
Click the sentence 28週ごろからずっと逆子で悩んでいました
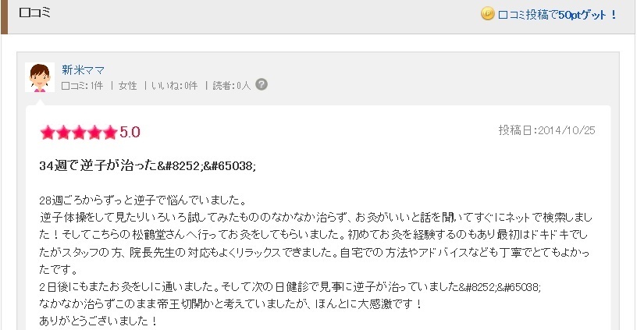pos(143,200)
